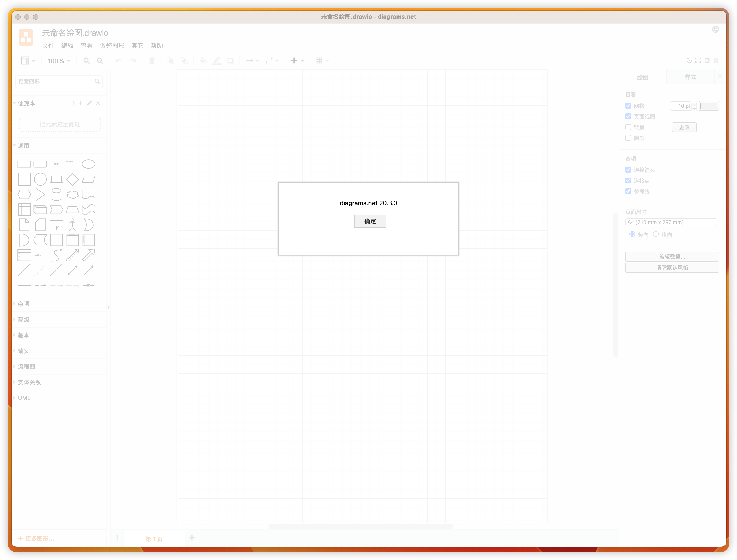This screenshot has width=737, height=560.
Task: Open the 调整图形 menu
Action: (112, 46)
